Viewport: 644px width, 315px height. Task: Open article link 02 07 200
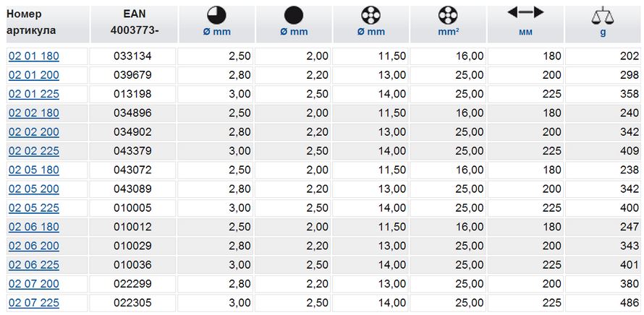[33, 284]
